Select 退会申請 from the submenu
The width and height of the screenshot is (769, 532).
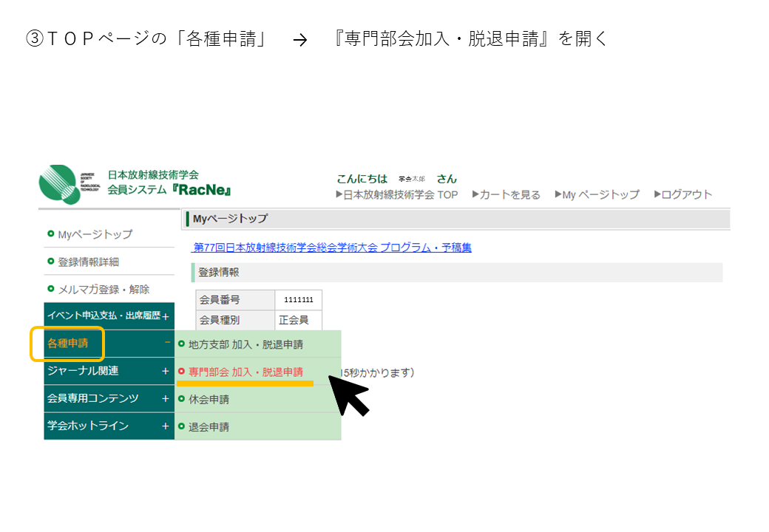pos(209,426)
